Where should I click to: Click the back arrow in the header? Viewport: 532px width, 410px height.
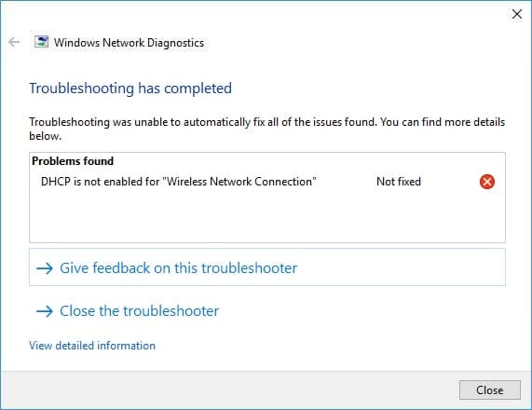(x=14, y=42)
